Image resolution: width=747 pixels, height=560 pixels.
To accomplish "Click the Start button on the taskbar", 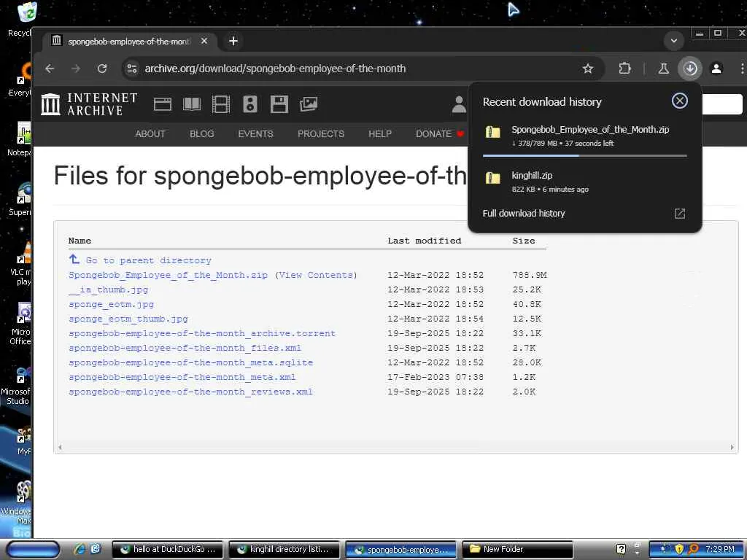I will click(x=31, y=550).
